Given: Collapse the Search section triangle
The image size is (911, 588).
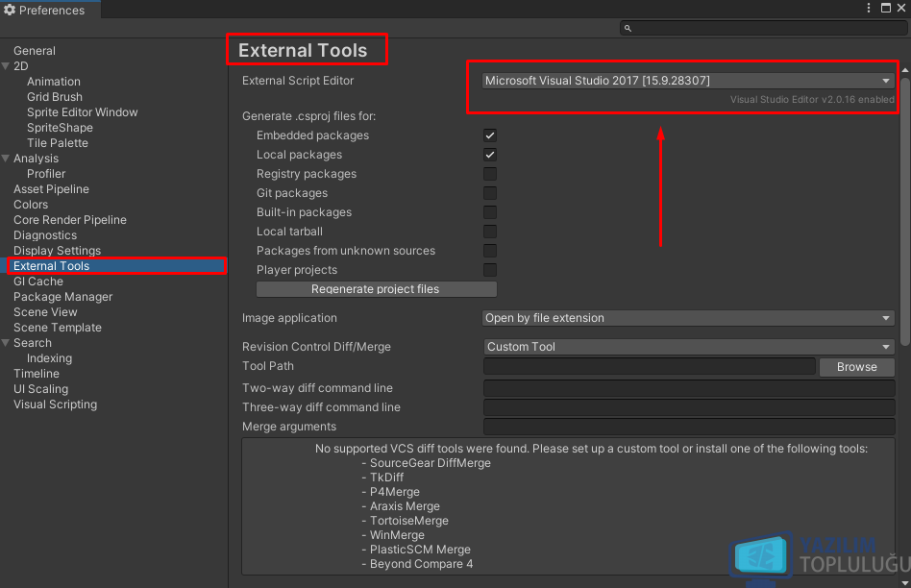Looking at the screenshot, I should [x=6, y=343].
